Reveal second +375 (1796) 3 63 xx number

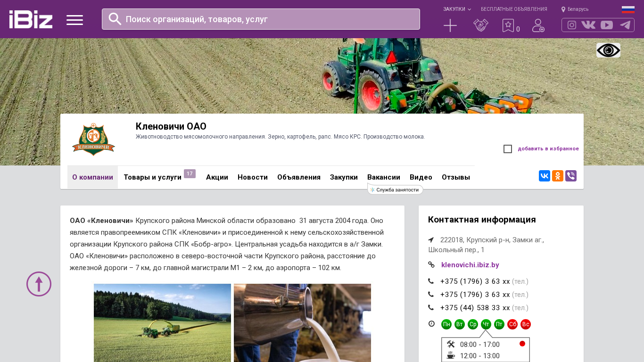click(475, 295)
